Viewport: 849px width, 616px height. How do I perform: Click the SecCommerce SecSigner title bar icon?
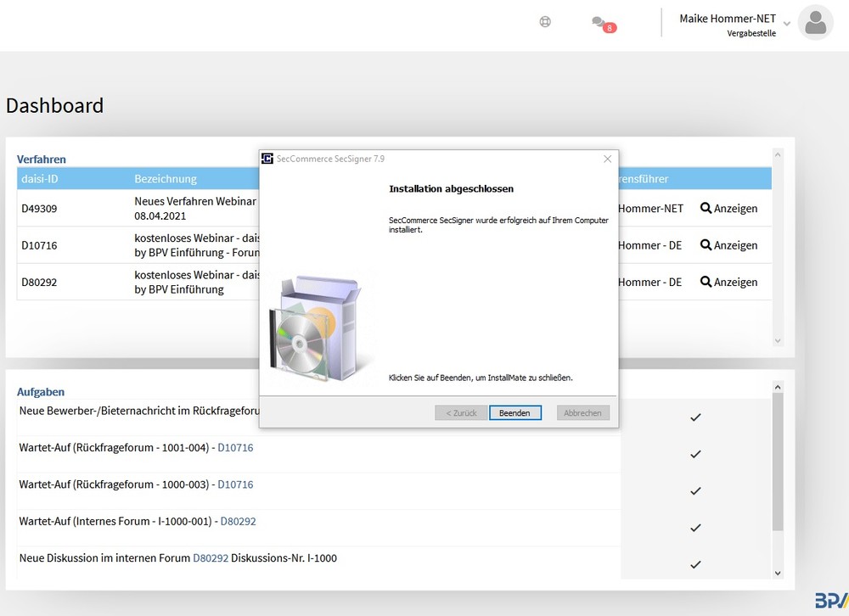click(267, 159)
